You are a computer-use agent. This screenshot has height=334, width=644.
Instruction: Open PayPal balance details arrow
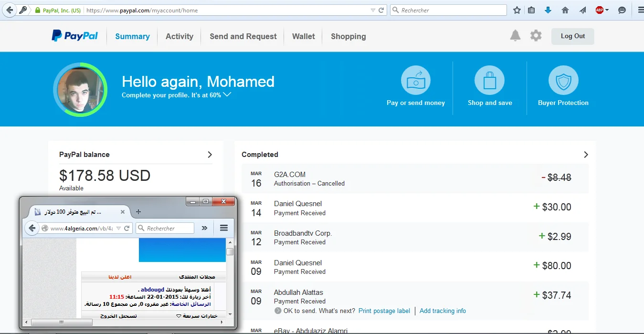click(210, 155)
